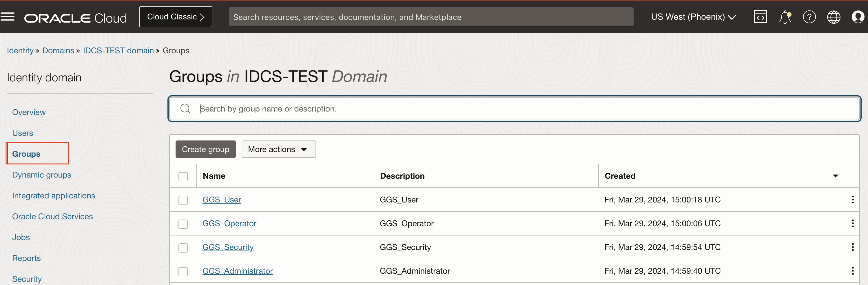Expand the More actions dropdown
The image size is (868, 285).
click(x=278, y=149)
